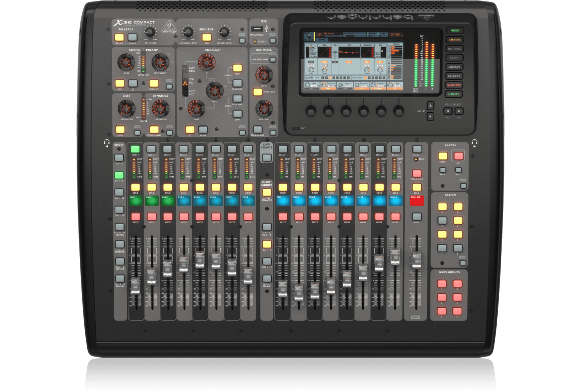
Task: Toggle the EQ on/off button
Action: pyautogui.click(x=189, y=129)
